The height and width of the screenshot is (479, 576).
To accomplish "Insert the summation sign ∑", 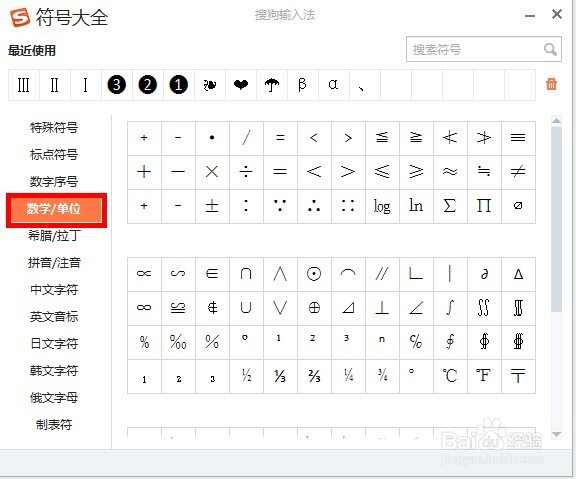I will tap(450, 206).
